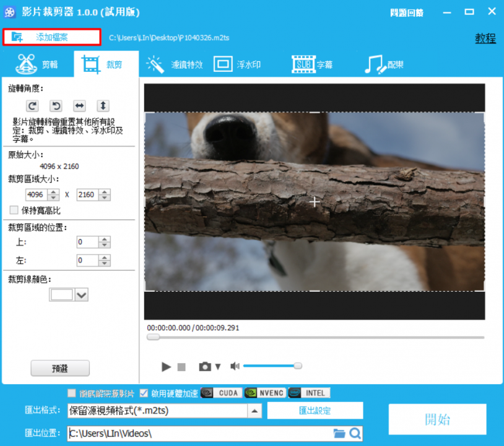Screen dimensions: 504x446
Task: Click the CUDA acceleration badge
Action: pos(222,393)
